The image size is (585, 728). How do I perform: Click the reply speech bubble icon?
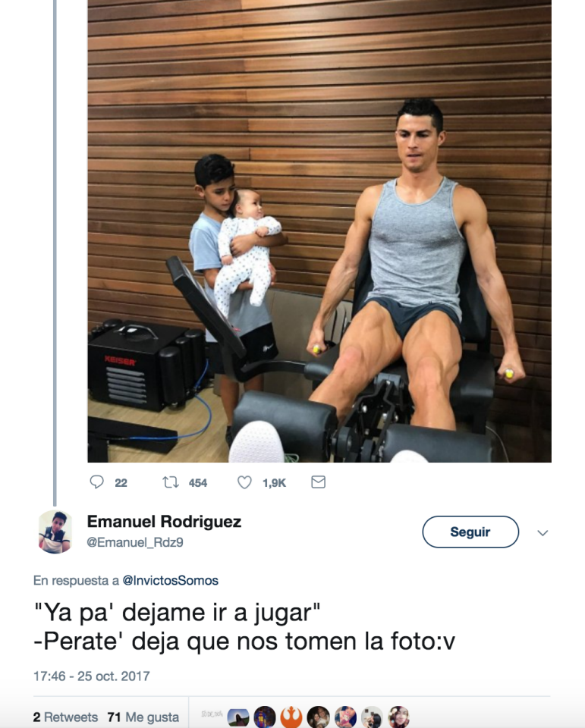(96, 482)
